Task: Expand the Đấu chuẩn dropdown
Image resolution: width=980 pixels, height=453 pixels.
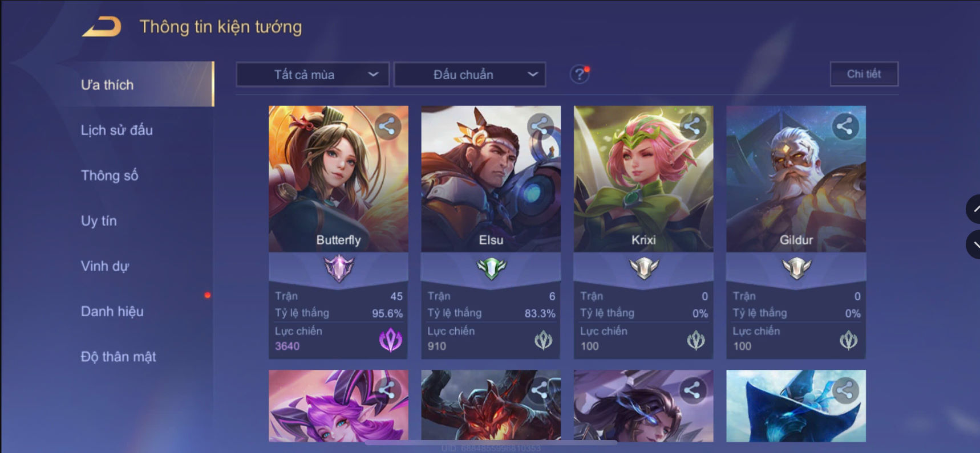Action: pyautogui.click(x=470, y=75)
